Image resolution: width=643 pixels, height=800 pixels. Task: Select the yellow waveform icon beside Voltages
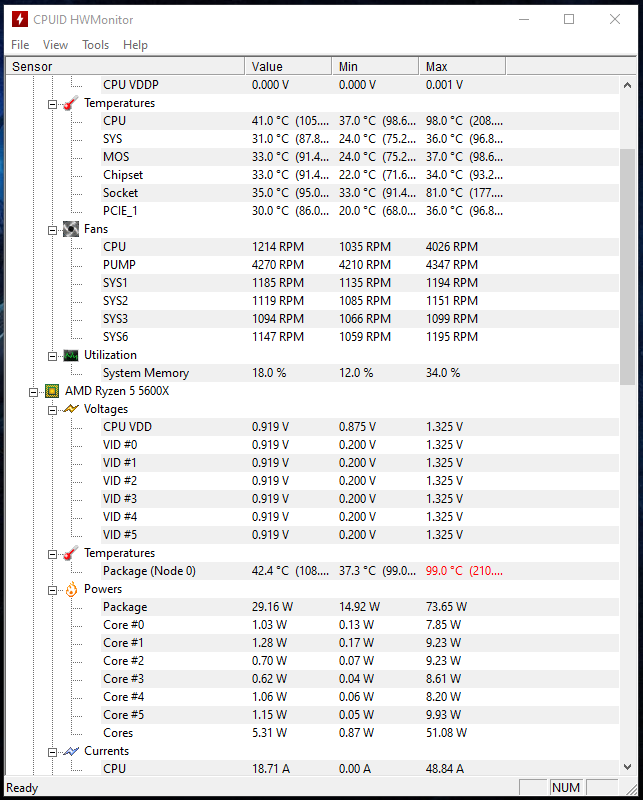click(x=70, y=408)
